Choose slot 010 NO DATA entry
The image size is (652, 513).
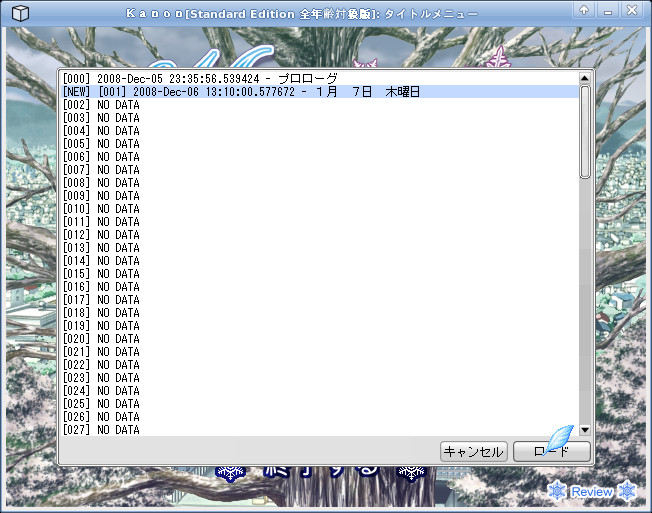click(320, 209)
